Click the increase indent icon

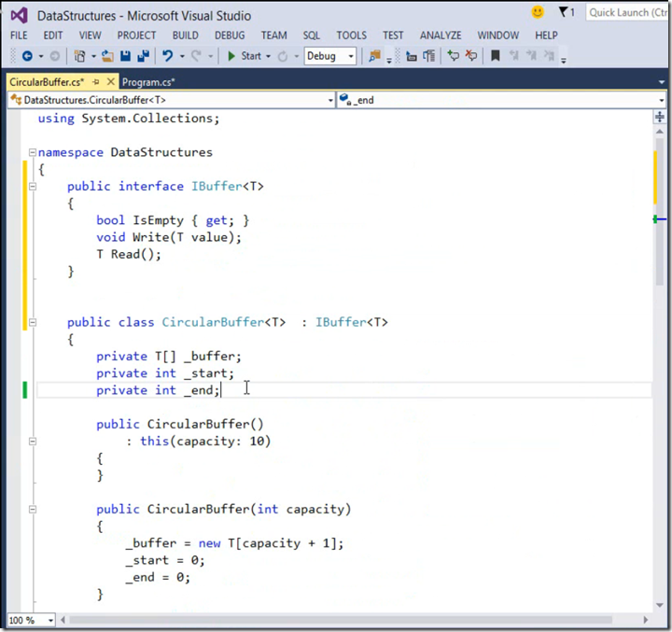pos(428,56)
